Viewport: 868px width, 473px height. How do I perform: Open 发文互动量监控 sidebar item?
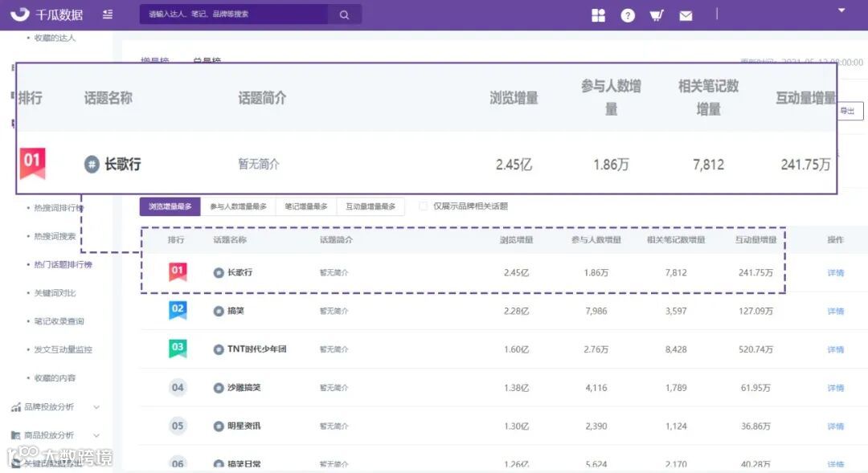coord(63,349)
